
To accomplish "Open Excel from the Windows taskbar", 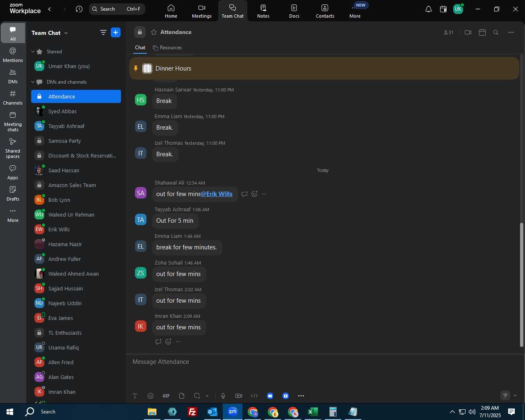I will tap(313, 412).
